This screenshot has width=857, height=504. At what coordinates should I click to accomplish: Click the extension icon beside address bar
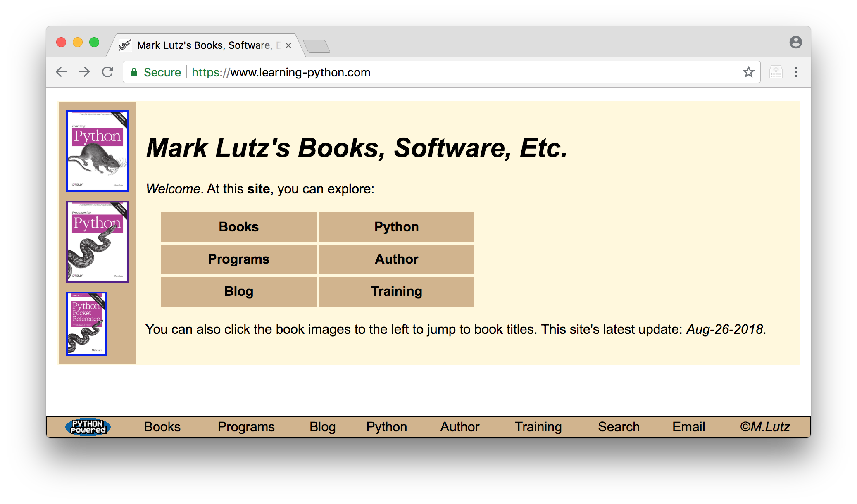[x=776, y=72]
